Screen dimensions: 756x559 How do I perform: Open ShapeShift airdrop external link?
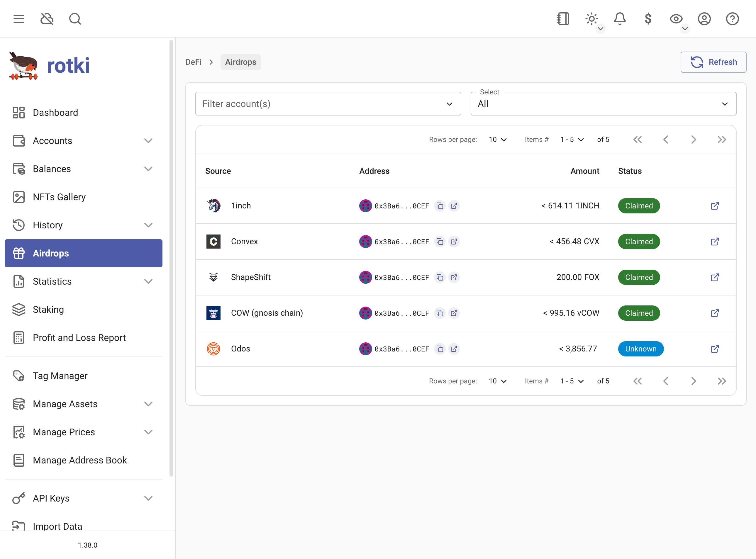tap(715, 278)
